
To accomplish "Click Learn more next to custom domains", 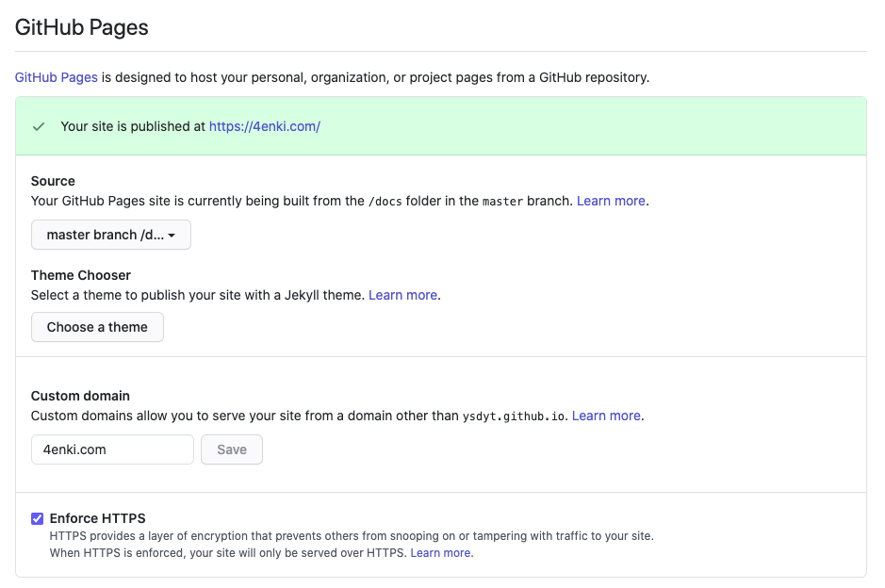I will [x=606, y=416].
